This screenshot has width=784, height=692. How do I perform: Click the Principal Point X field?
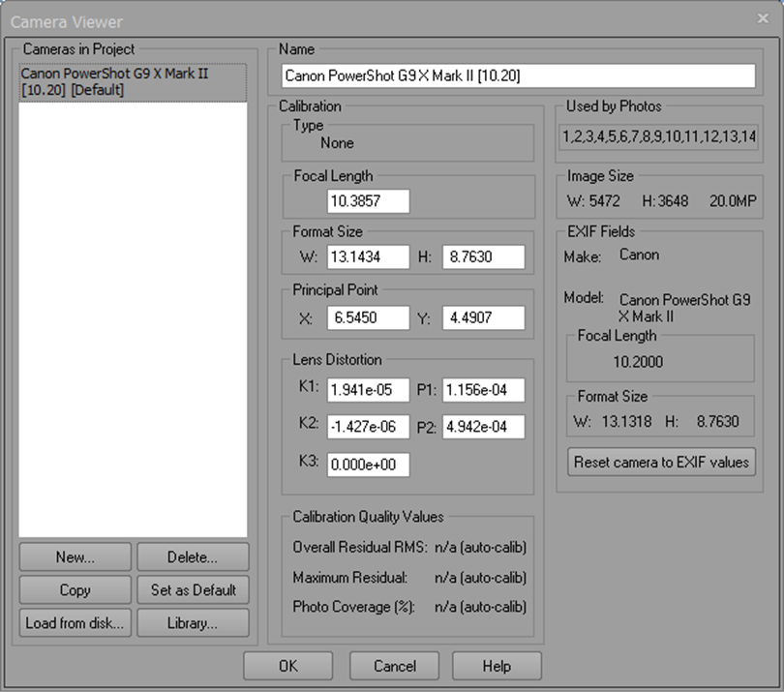tap(368, 317)
